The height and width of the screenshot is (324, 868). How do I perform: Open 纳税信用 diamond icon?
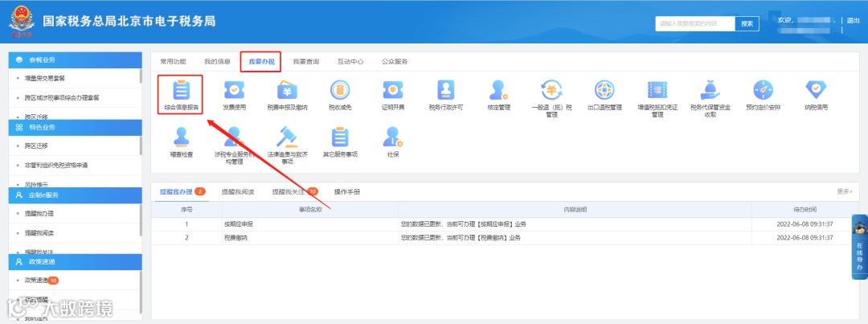click(x=816, y=90)
